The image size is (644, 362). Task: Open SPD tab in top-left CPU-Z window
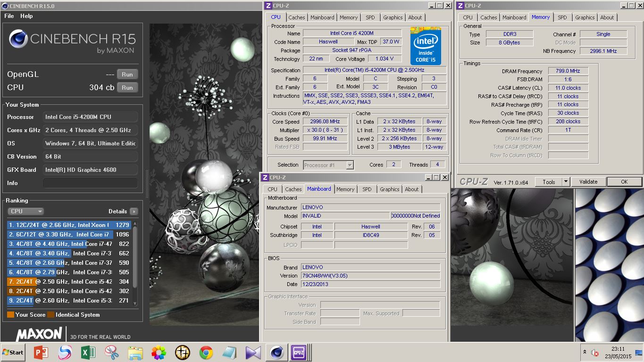coord(370,17)
